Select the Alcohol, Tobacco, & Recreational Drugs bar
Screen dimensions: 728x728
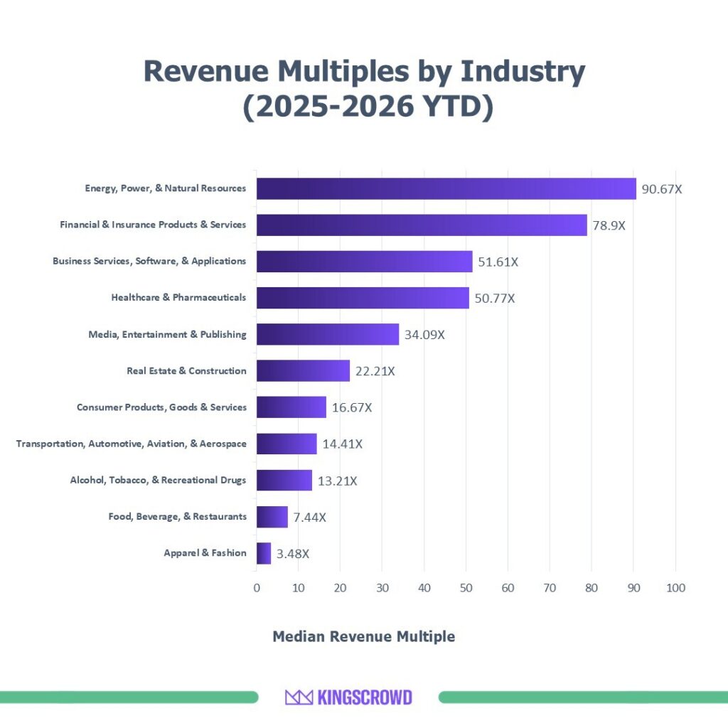(x=284, y=480)
